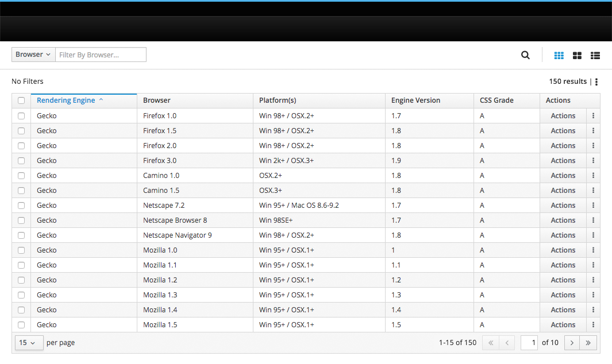Sort by Platform(s) column header

pyautogui.click(x=320, y=100)
